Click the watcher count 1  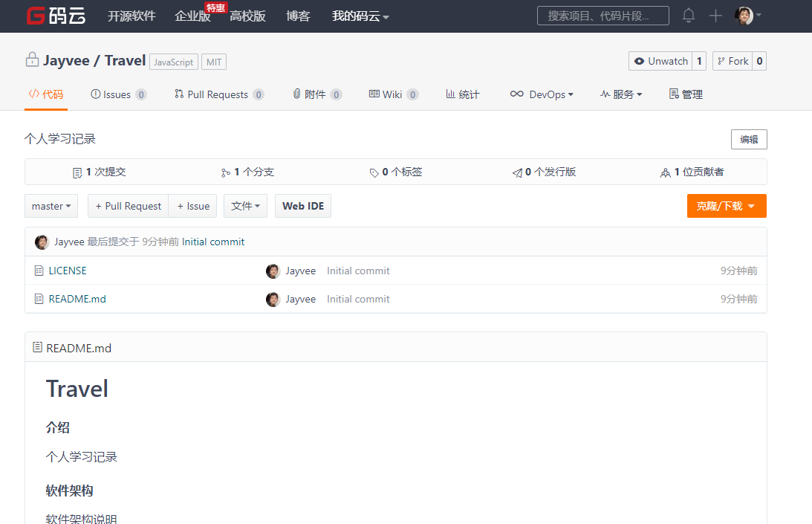[699, 61]
